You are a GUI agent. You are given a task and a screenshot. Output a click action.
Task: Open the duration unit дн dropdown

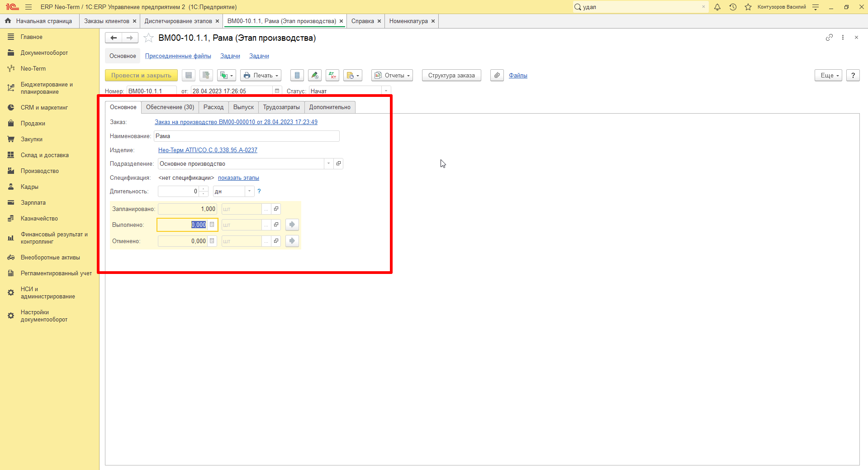(249, 191)
